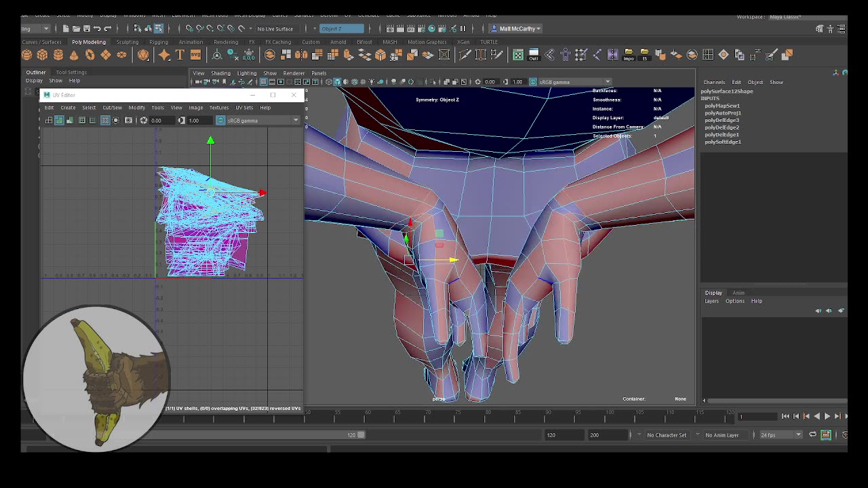Screen dimensions: 868x488
Task: Open the No Character Set dropdown
Action: click(667, 435)
